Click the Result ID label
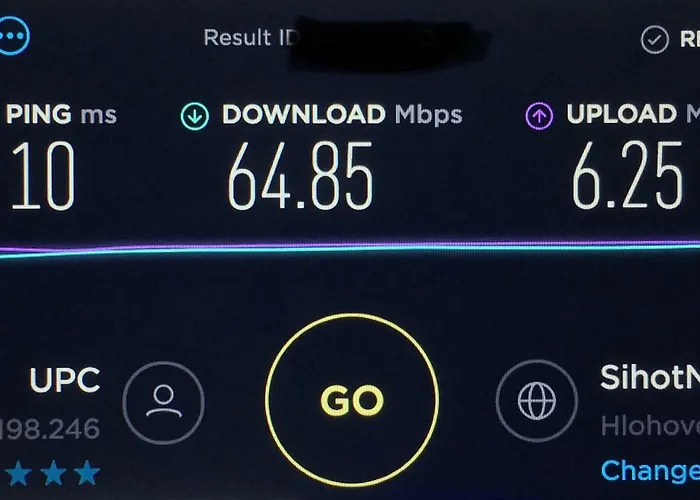 [x=250, y=38]
